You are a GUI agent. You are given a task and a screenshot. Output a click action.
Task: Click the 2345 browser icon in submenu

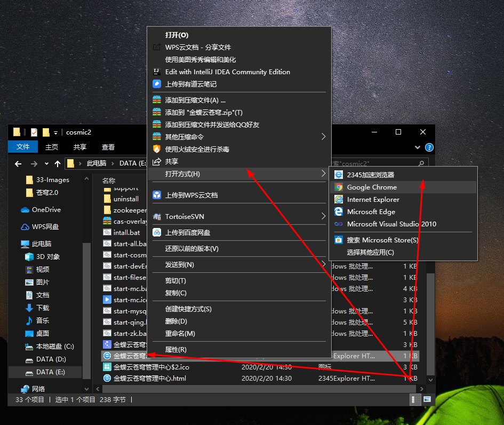pyautogui.click(x=339, y=175)
